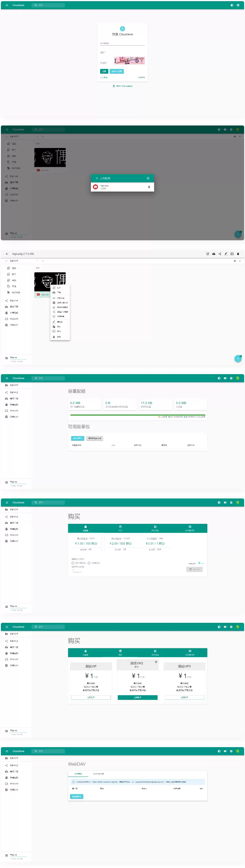Open 图片 filter in the context-menu screen sidebar
245x868 pixels.
pos(14,274)
